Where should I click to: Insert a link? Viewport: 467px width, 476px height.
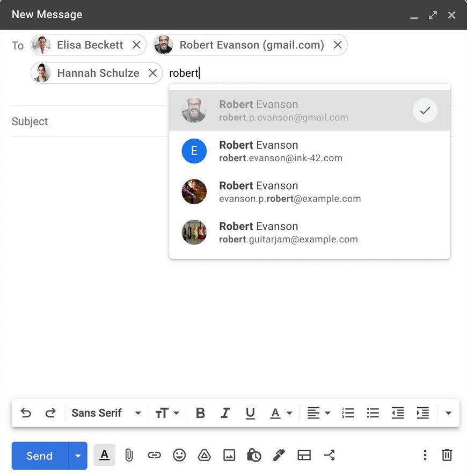tap(155, 455)
